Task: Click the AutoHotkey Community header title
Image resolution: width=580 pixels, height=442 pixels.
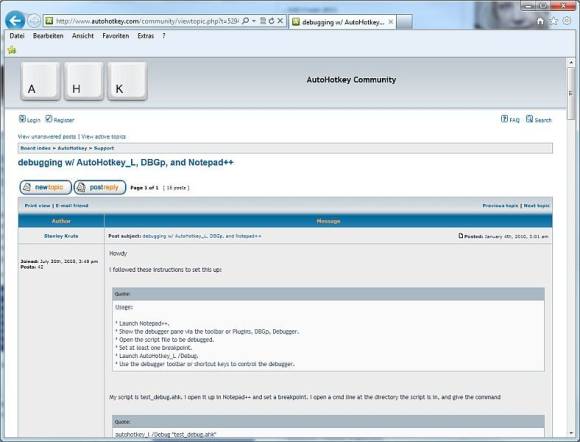Action: 351,80
